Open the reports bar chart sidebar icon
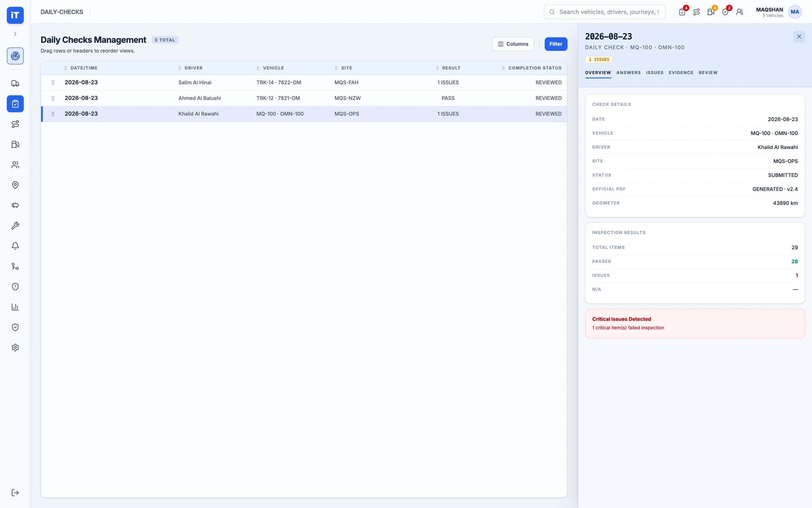This screenshot has width=812, height=508. click(x=15, y=307)
